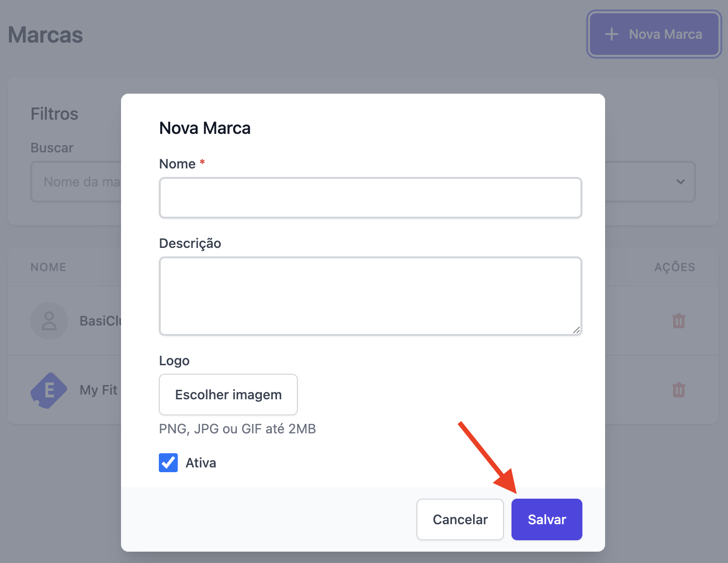Screen dimensions: 728x563
Task: Delete the My Fit brand via trash icon
Action: [x=679, y=390]
